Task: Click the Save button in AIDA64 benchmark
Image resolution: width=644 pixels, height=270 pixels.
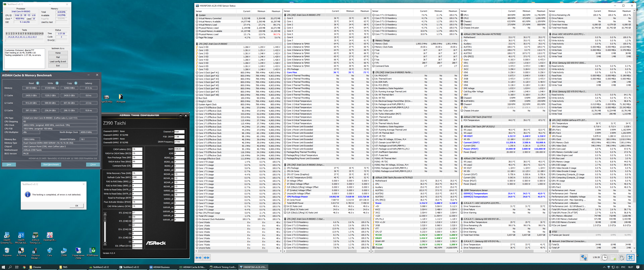Action: (x=9, y=165)
